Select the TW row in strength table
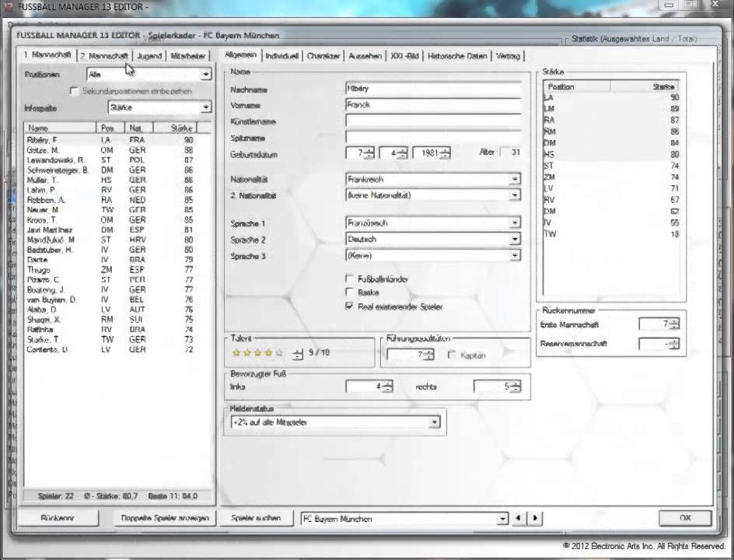The height and width of the screenshot is (560, 734). 611,233
